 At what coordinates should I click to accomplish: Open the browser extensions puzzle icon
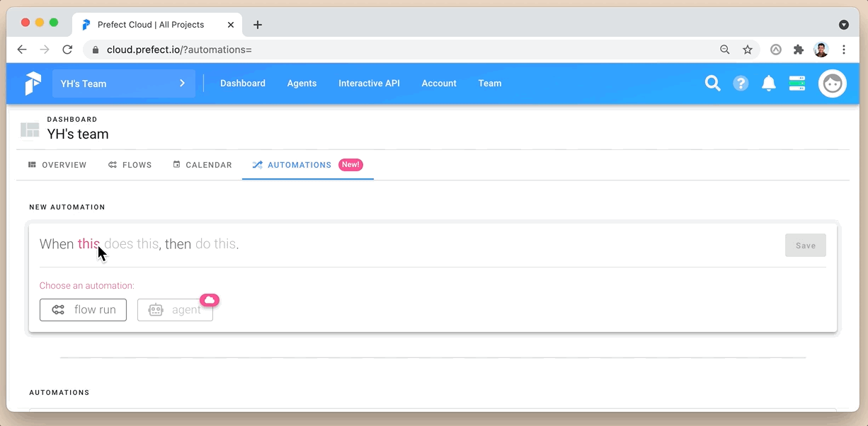click(799, 50)
